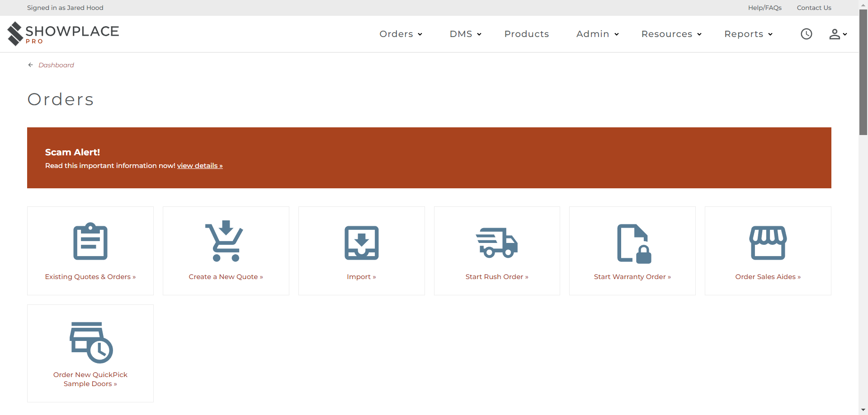Click the Showplace Pro logo
The height and width of the screenshot is (415, 868).
(63, 34)
